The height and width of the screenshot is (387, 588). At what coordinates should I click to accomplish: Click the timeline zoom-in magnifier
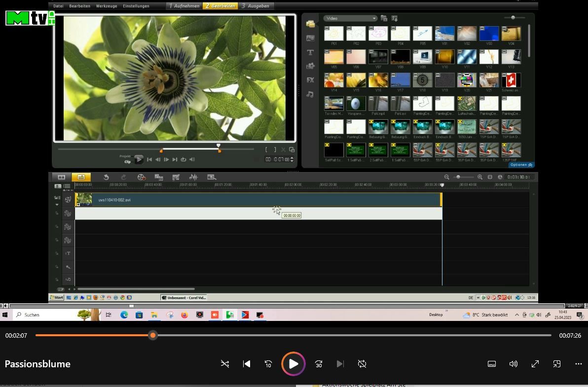479,177
